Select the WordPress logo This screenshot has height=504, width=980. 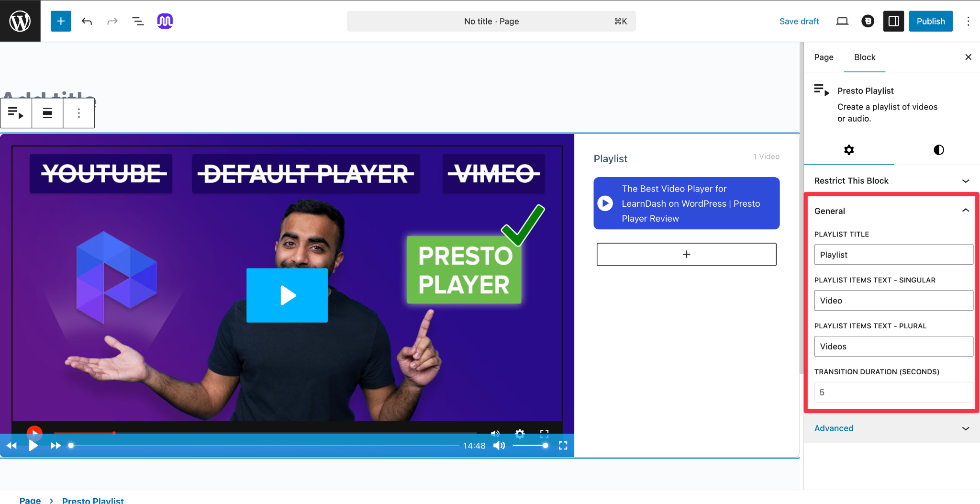20,21
